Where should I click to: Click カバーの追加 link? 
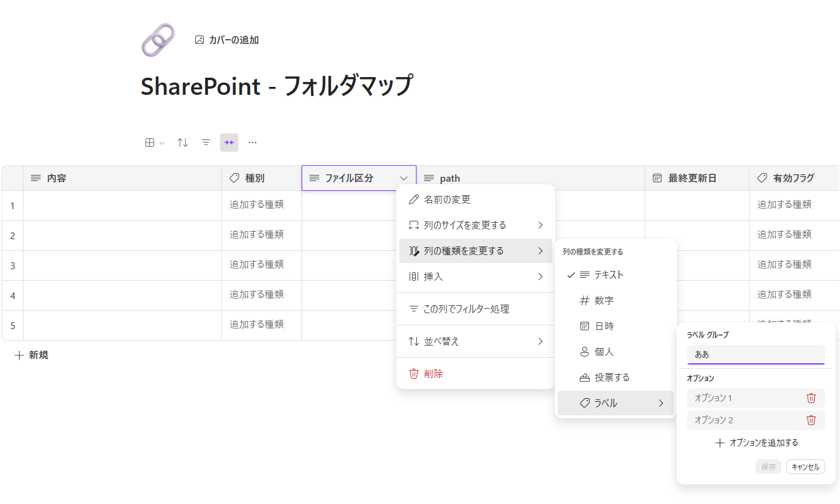click(x=234, y=40)
